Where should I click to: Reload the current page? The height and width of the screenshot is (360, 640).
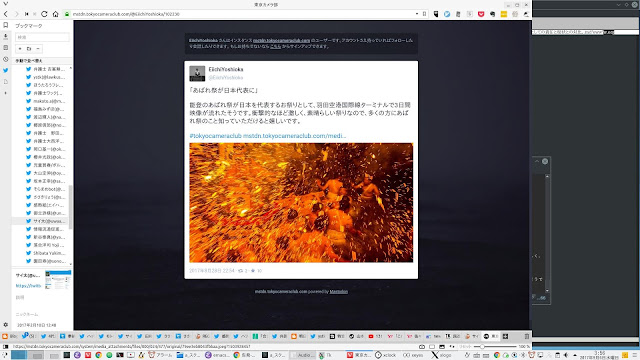pos(44,14)
